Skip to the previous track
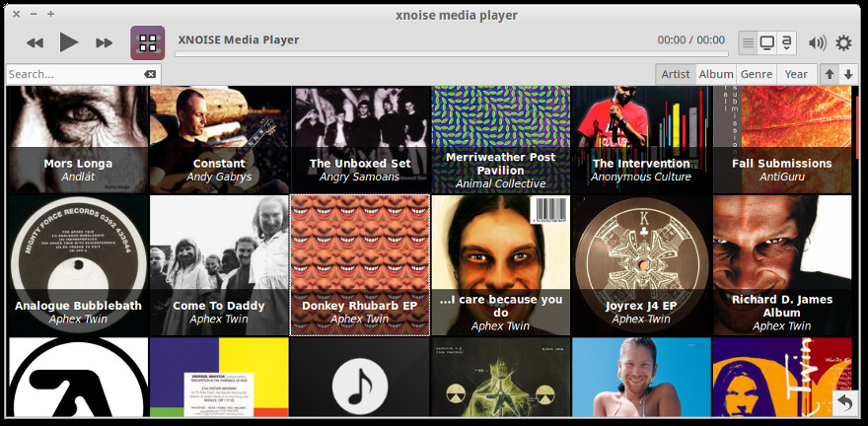Image resolution: width=868 pixels, height=426 pixels. pos(35,42)
